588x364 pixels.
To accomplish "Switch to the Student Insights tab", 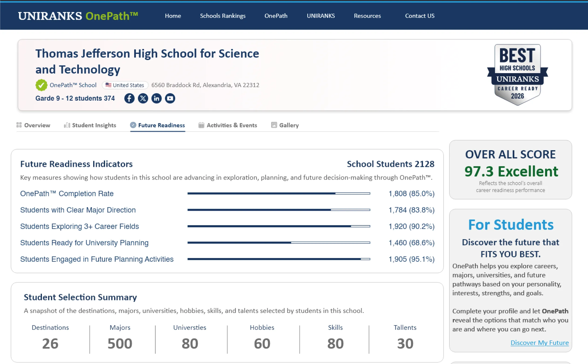I will [90, 125].
